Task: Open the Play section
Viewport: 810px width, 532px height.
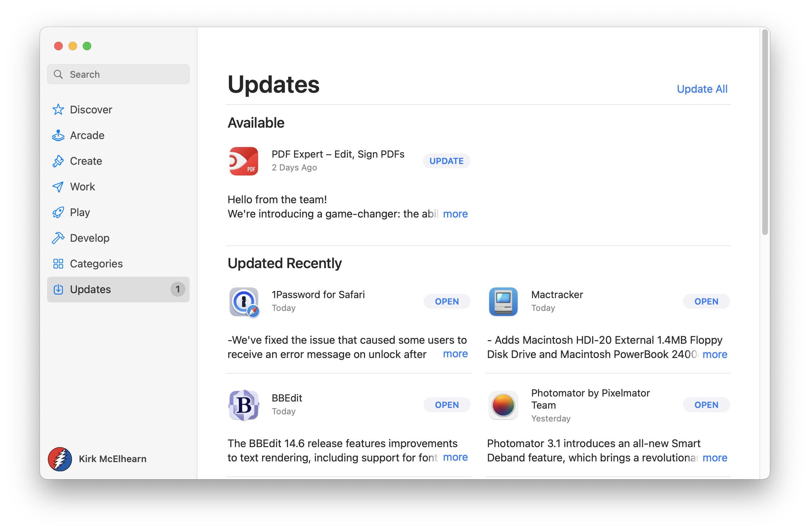Action: (x=118, y=212)
